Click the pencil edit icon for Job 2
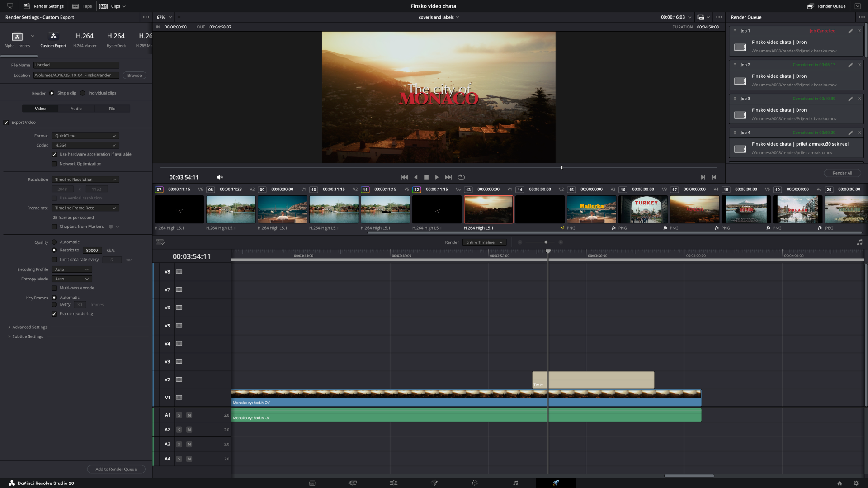This screenshot has height=488, width=868. point(850,65)
